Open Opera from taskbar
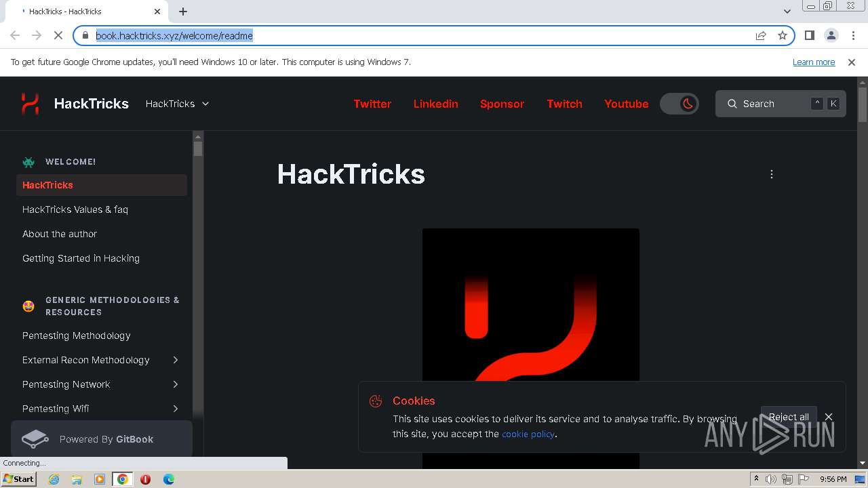Viewport: 868px width, 488px height. (x=145, y=479)
